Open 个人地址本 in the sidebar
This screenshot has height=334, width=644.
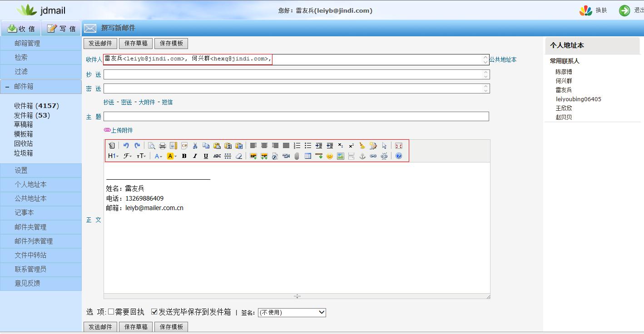click(41, 185)
